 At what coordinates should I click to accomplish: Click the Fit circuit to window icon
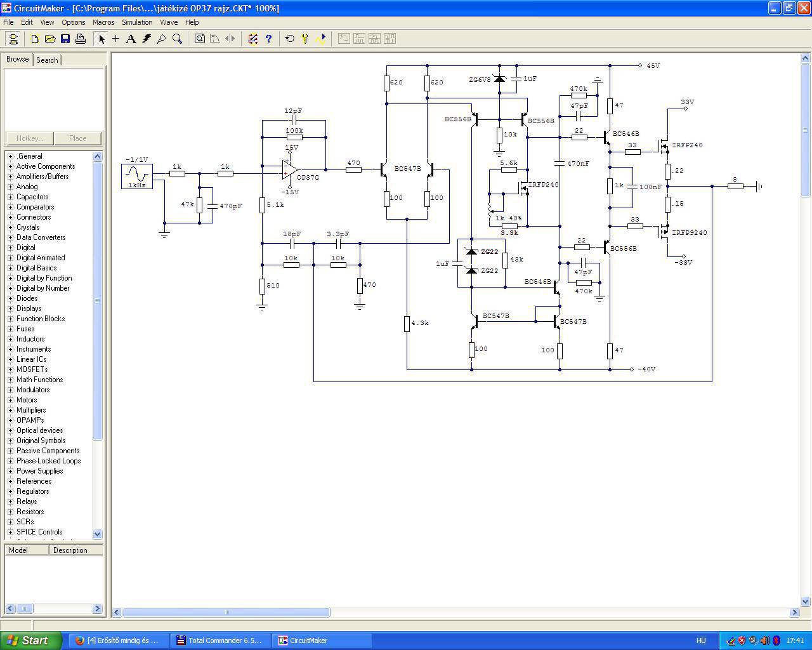click(x=200, y=39)
